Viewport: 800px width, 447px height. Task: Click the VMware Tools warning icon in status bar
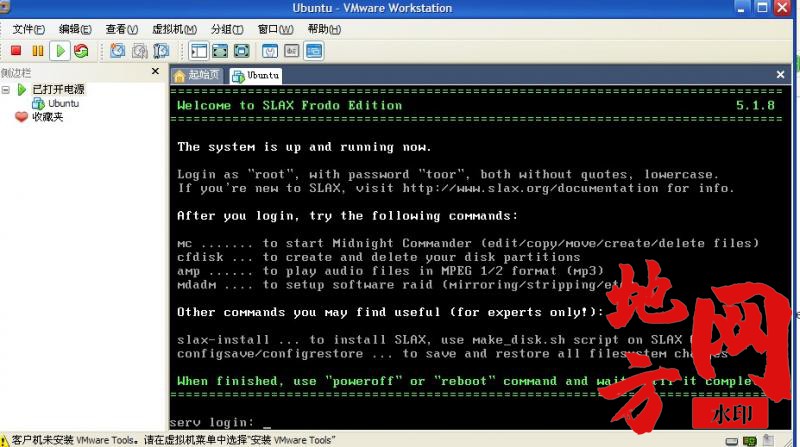pyautogui.click(x=4, y=440)
